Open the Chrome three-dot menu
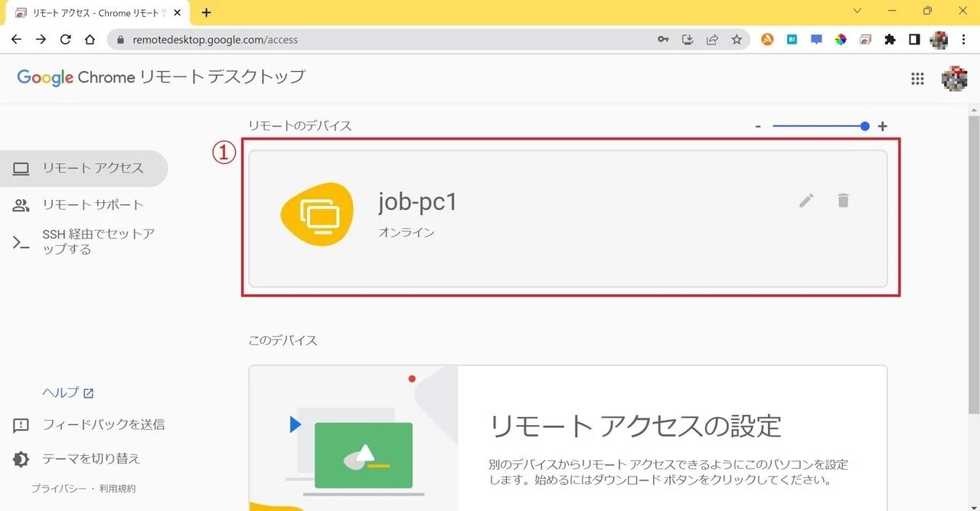 [x=963, y=40]
